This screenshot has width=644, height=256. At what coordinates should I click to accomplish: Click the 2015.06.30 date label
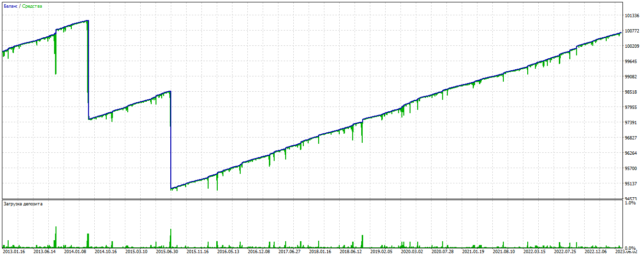click(167, 252)
